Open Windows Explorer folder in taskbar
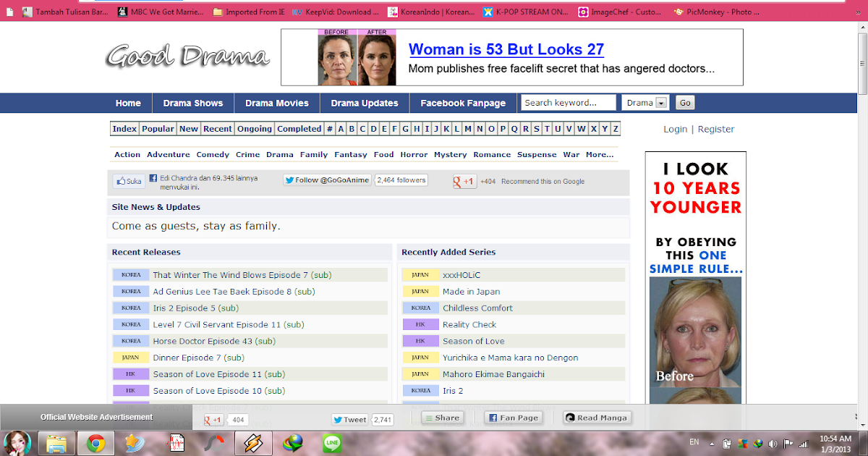 (57, 442)
